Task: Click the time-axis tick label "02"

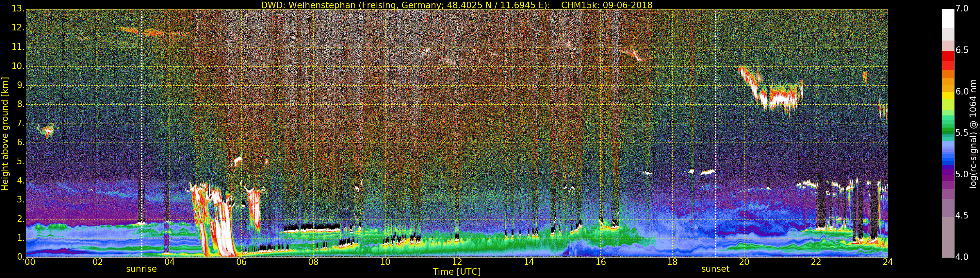Action: pyautogui.click(x=98, y=262)
